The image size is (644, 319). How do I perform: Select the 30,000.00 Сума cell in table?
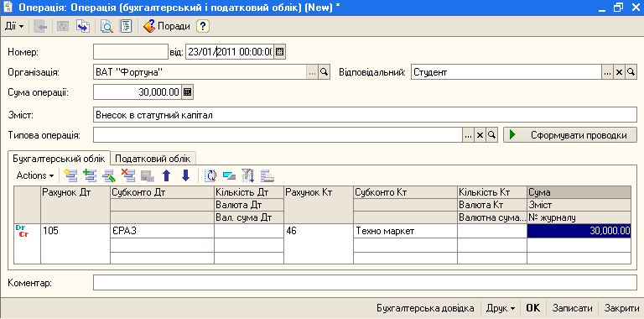pyautogui.click(x=579, y=231)
